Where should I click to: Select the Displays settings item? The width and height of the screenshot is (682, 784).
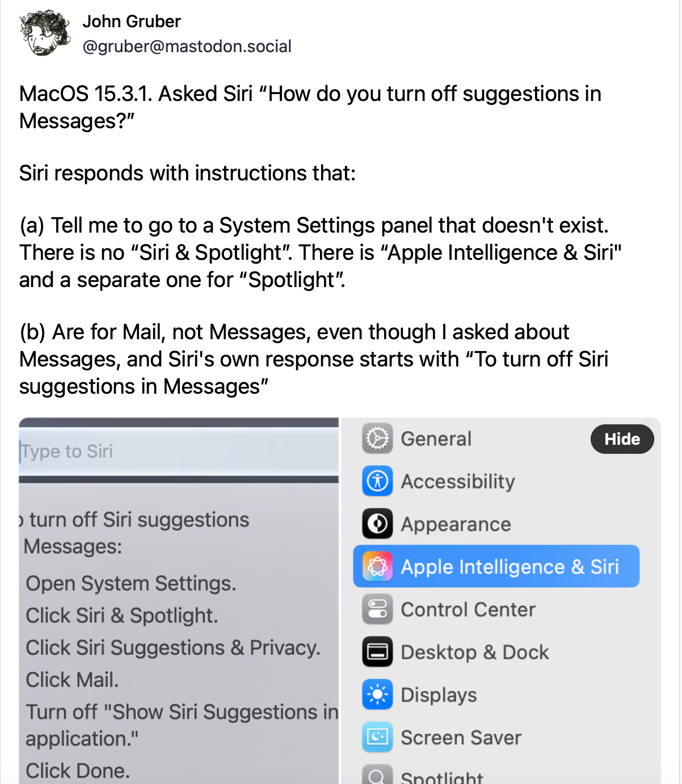pyautogui.click(x=439, y=695)
